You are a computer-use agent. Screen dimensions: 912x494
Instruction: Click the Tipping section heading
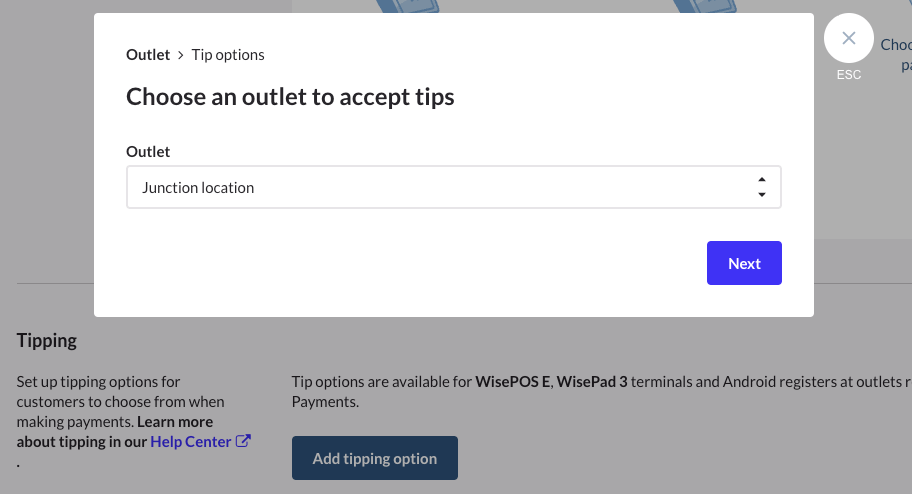(x=47, y=340)
